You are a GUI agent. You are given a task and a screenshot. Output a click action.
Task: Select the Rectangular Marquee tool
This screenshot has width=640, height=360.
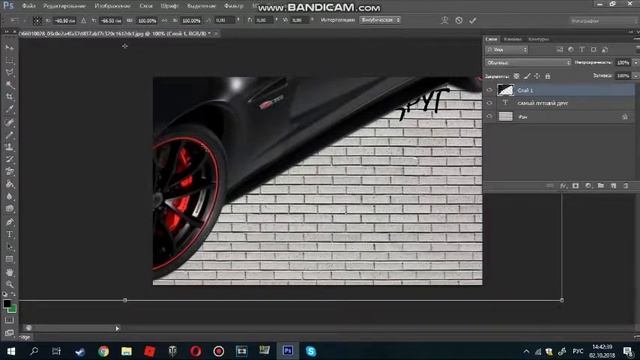coord(9,60)
